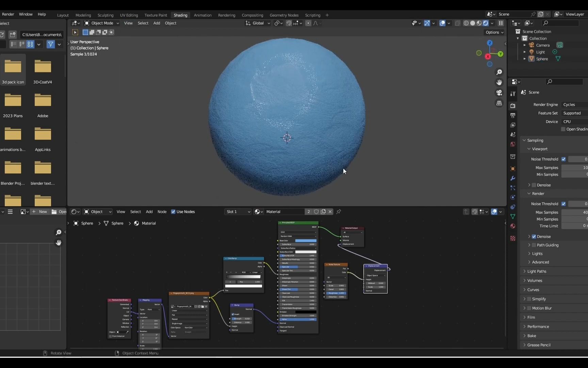Click the Base Color swatch in Principled BSDF
This screenshot has height=368, width=588.
[x=305, y=241]
